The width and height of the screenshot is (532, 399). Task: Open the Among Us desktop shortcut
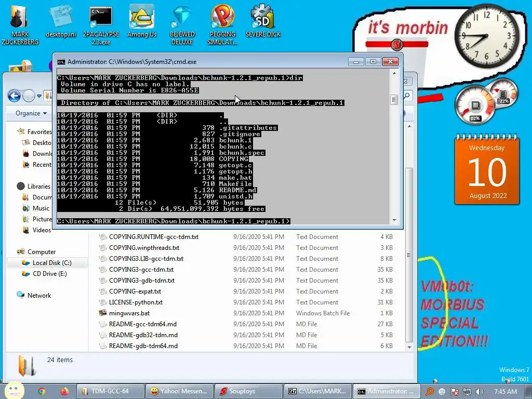click(141, 22)
